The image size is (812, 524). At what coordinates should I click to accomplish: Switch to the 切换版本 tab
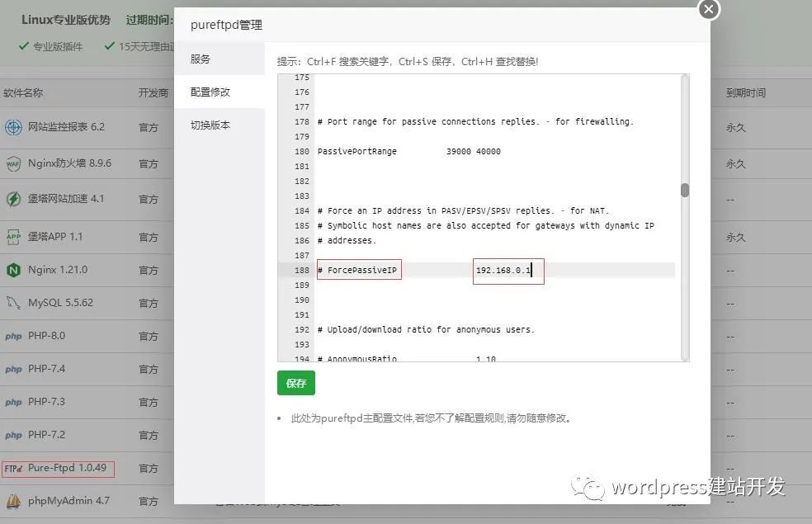[x=220, y=125]
